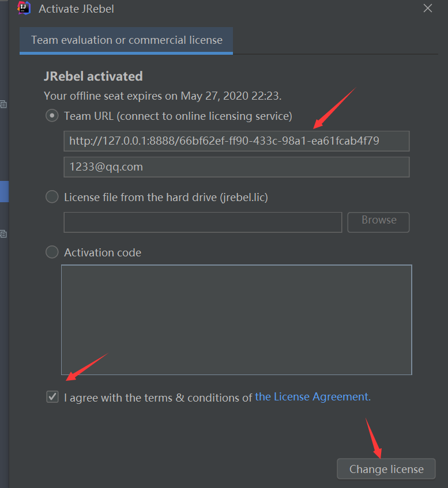Viewport: 448px width, 488px height.
Task: Choose the Activation code radio button
Action: (x=52, y=252)
